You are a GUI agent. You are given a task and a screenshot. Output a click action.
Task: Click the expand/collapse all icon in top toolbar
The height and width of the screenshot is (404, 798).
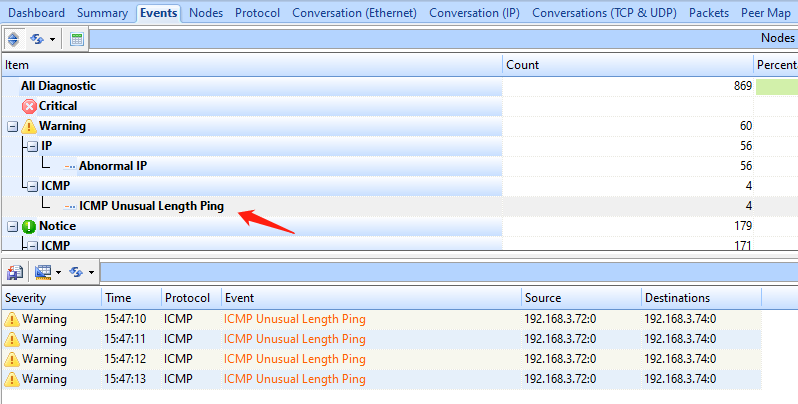[x=13, y=40]
